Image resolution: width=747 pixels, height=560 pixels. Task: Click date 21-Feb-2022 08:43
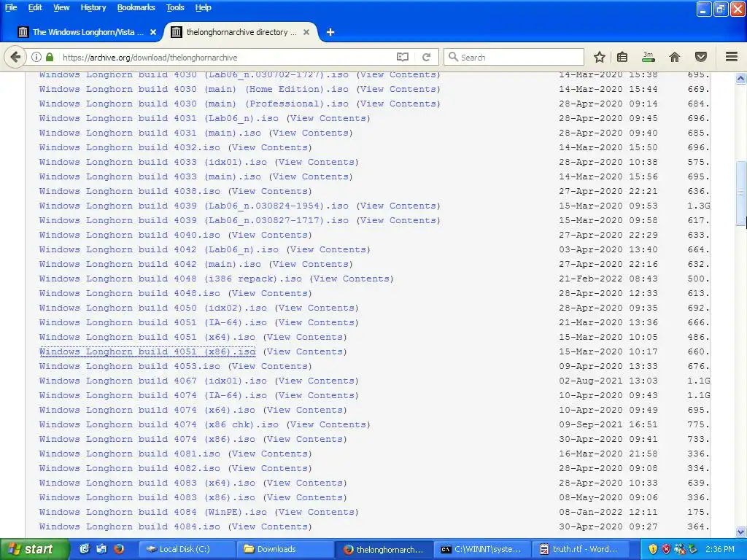click(x=608, y=279)
